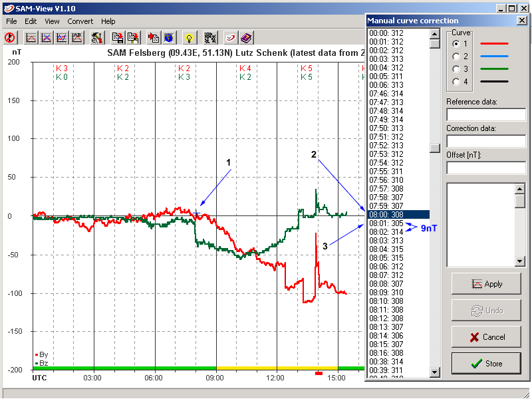
Task: Select the list row "00:38: 314"
Action: pos(398,362)
